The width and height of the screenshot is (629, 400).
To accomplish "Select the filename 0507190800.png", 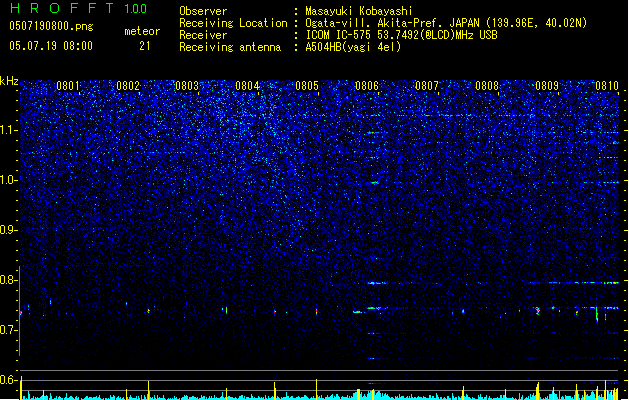I will coord(51,26).
